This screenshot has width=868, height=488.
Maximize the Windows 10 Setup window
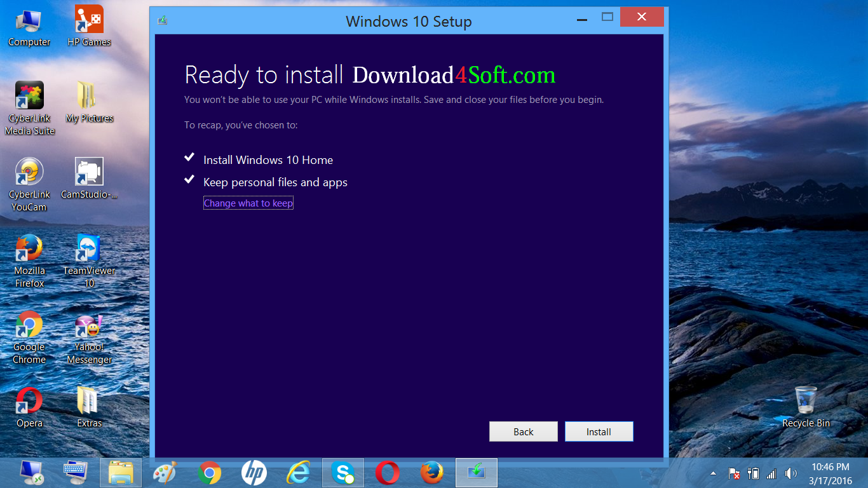607,17
